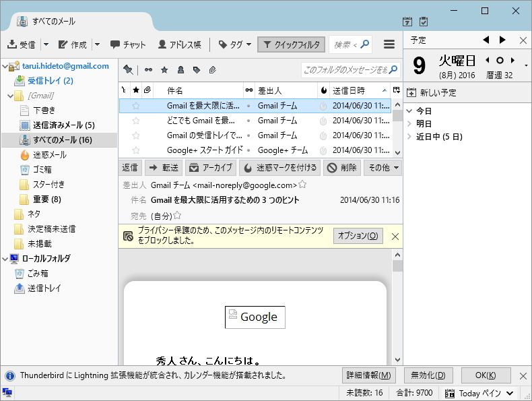Sort by the junk status flame column
The height and width of the screenshot is (401, 532).
click(324, 90)
